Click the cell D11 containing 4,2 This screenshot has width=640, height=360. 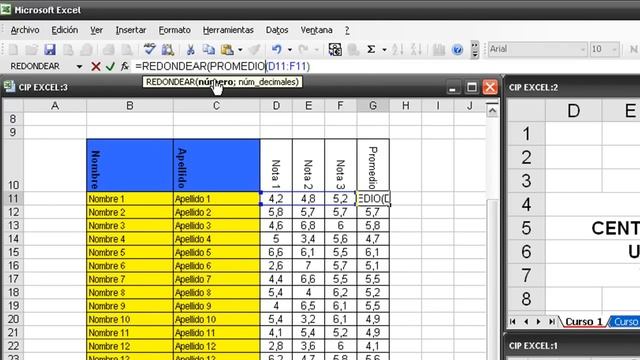pos(276,199)
